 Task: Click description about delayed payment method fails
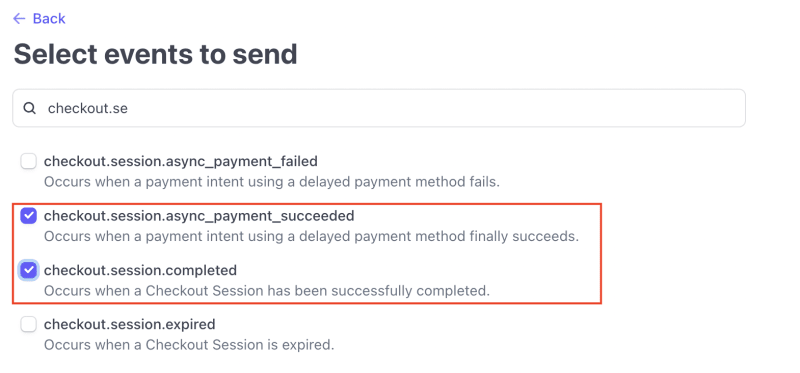[271, 182]
